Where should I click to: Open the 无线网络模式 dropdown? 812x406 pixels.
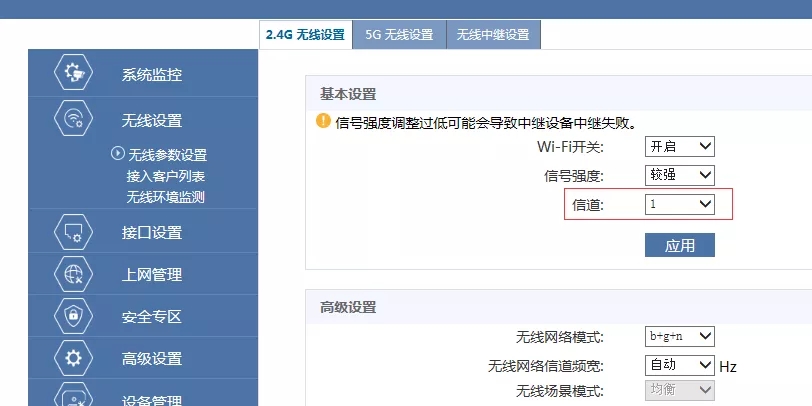coord(679,336)
